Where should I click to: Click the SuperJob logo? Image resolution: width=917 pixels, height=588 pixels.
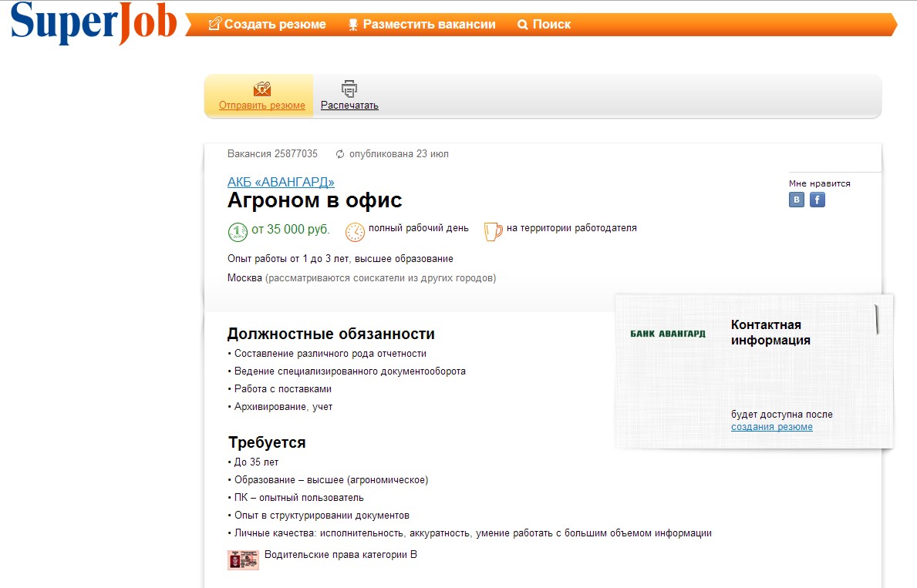click(x=93, y=22)
